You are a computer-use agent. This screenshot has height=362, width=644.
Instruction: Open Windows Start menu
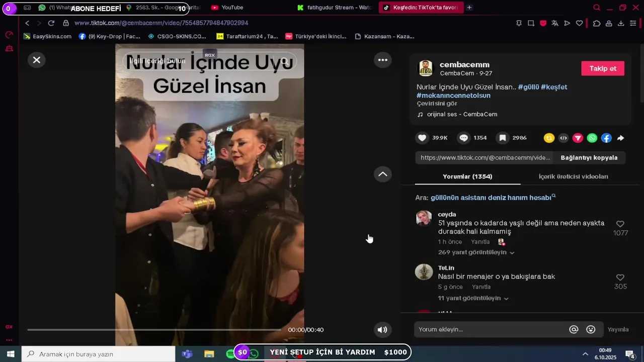(10, 354)
